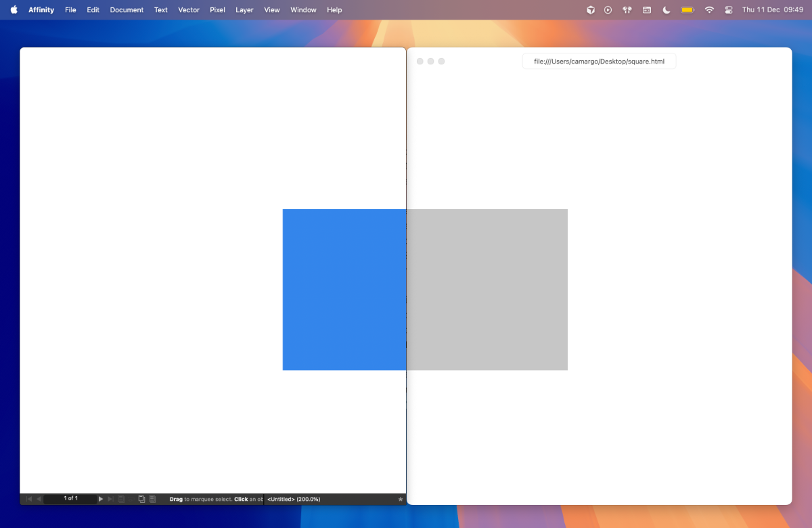Viewport: 812px width, 528px height.
Task: Open the Pixel menu
Action: point(217,9)
